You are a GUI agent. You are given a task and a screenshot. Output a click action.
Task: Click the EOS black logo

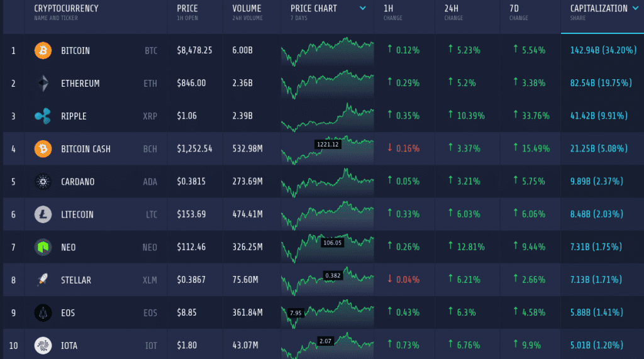[x=43, y=312]
